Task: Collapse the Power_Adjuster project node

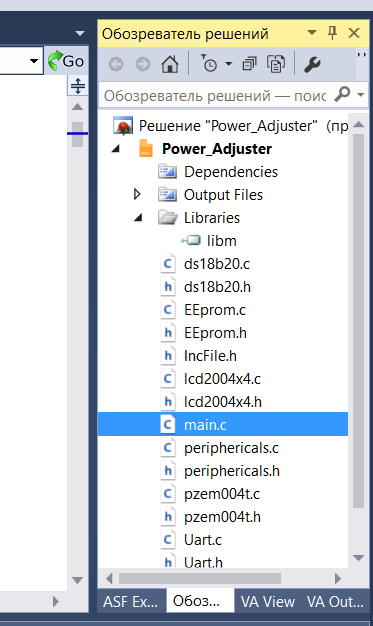Action: point(116,149)
